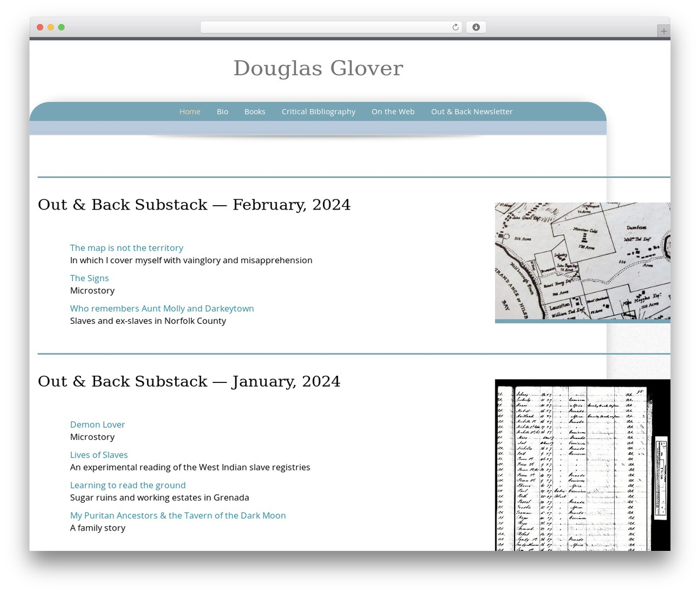Click the old map thumbnail image
This screenshot has width=700, height=593.
tap(582, 261)
